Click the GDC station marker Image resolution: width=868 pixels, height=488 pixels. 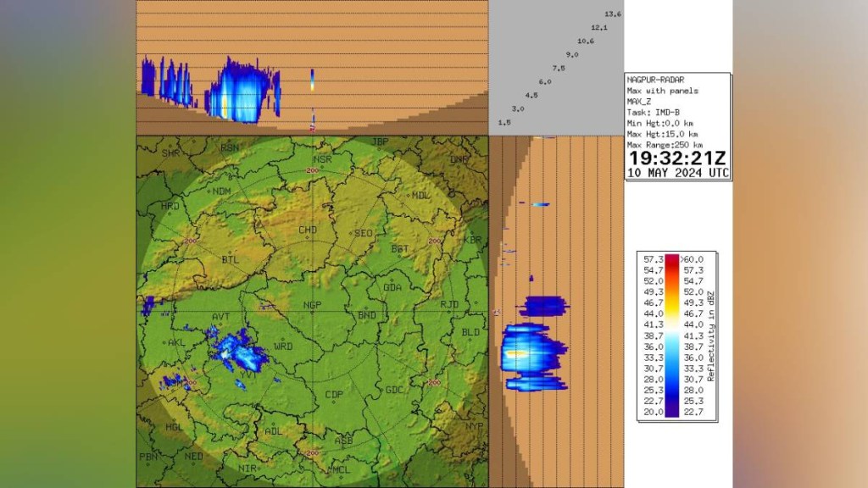pos(394,390)
